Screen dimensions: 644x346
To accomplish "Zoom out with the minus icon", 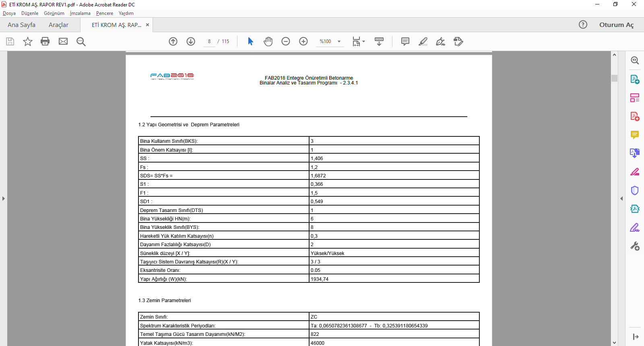I will coord(286,41).
